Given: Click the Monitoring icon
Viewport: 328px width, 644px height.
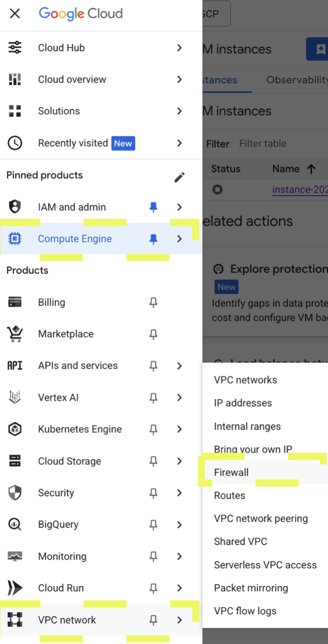Looking at the screenshot, I should click(x=15, y=556).
